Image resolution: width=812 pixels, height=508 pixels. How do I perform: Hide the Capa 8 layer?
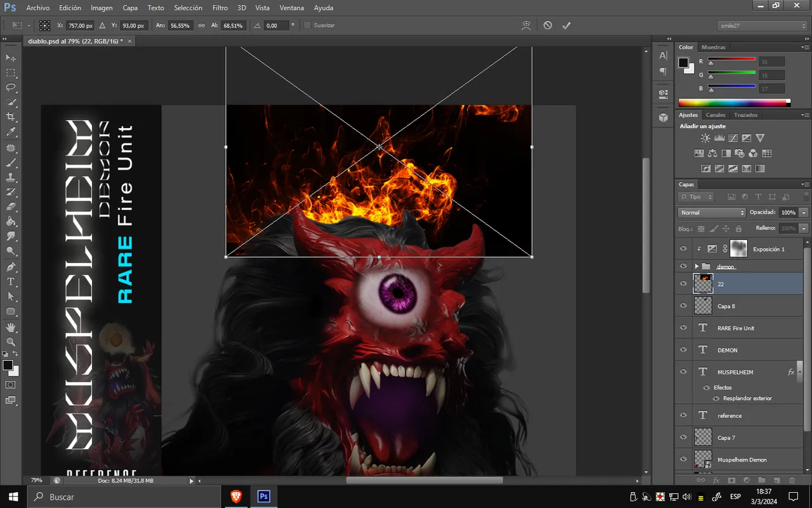[x=683, y=306]
